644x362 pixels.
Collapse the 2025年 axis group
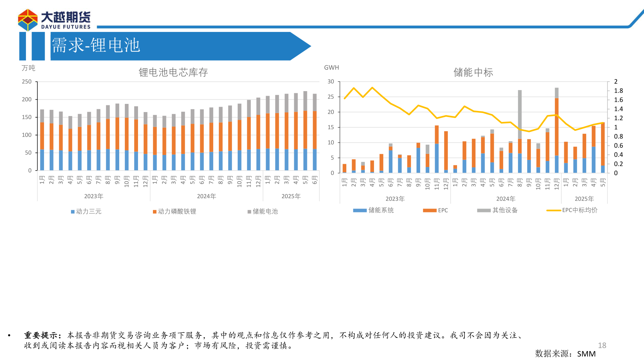pyautogui.click(x=291, y=195)
